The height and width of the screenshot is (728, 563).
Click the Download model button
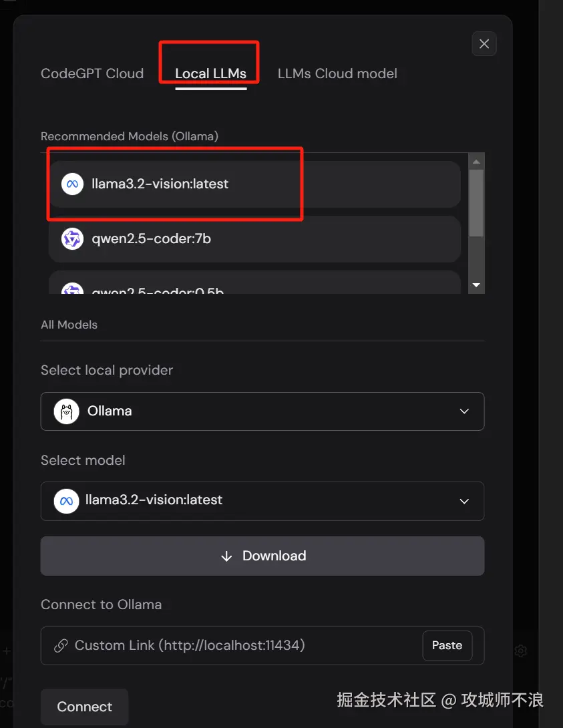[x=262, y=556]
